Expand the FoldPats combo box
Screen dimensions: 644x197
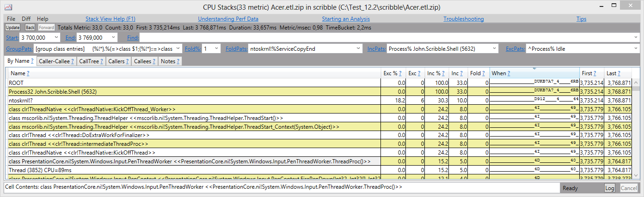359,48
